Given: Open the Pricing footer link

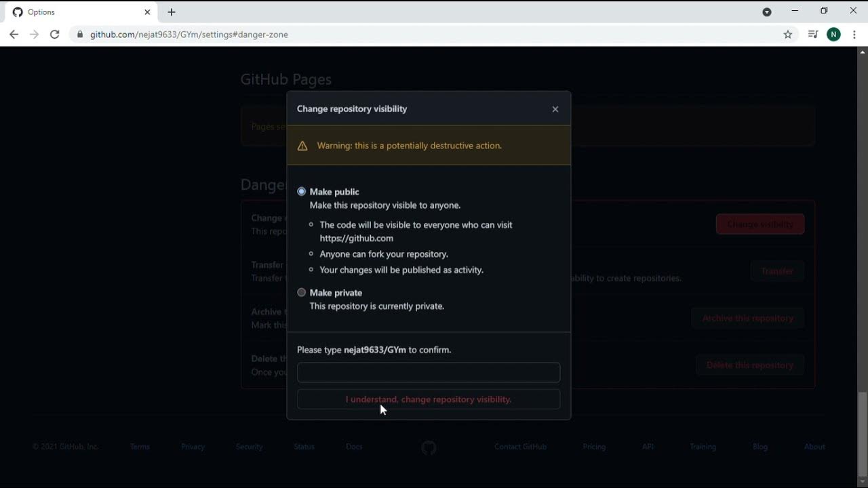Looking at the screenshot, I should click(x=594, y=447).
